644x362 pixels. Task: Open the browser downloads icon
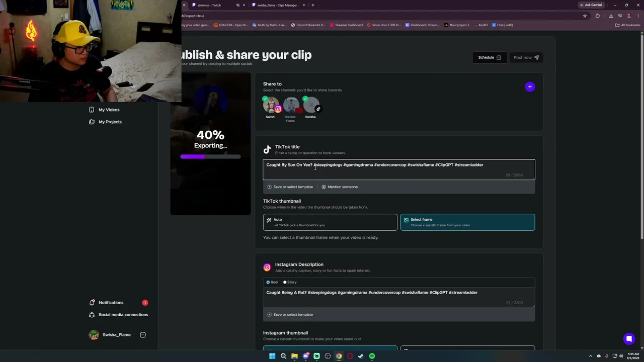coord(611,16)
